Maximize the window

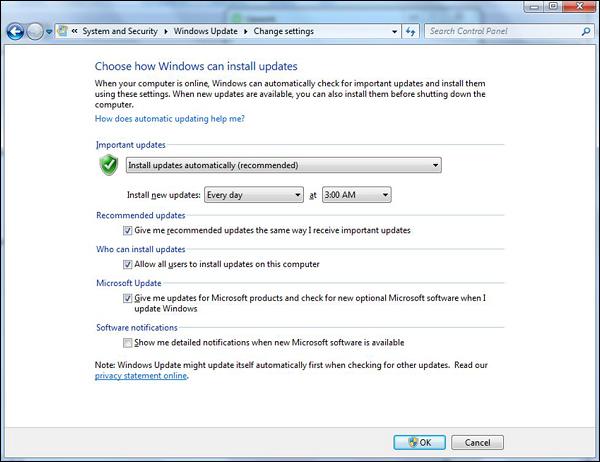coord(553,7)
